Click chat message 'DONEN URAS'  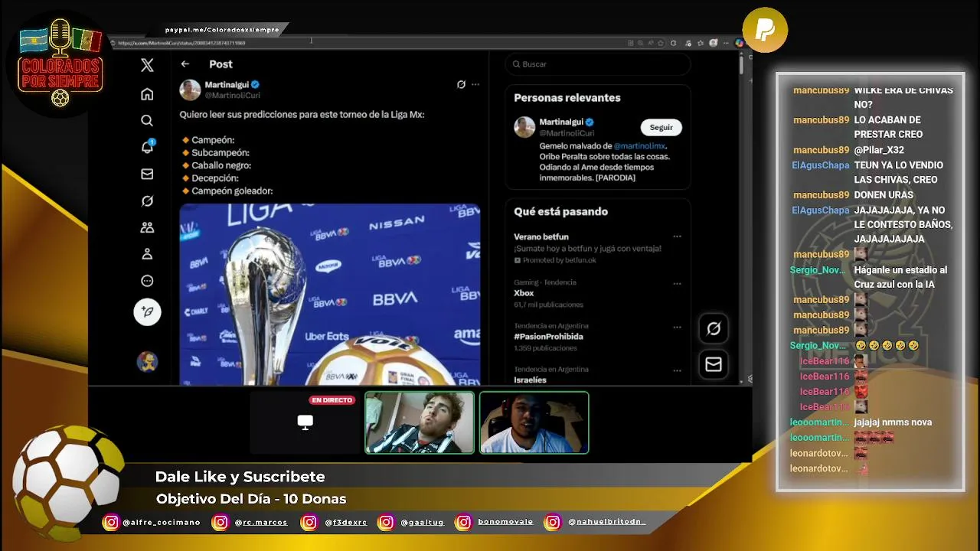click(884, 195)
